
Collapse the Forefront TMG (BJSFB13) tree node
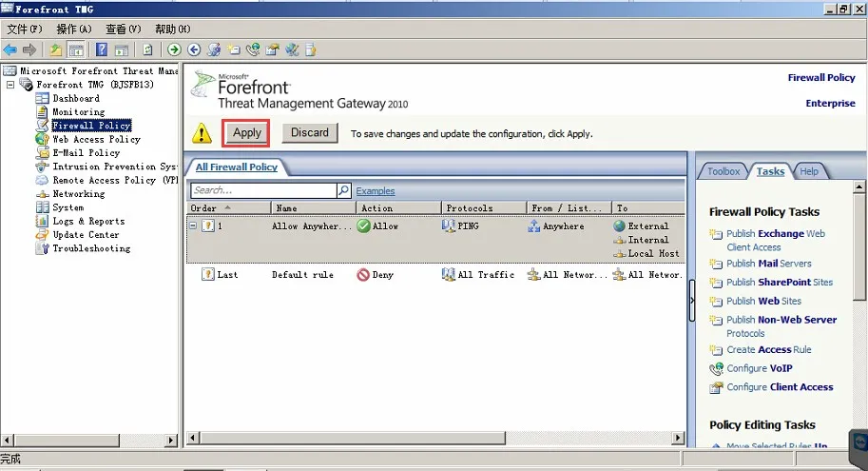point(10,85)
